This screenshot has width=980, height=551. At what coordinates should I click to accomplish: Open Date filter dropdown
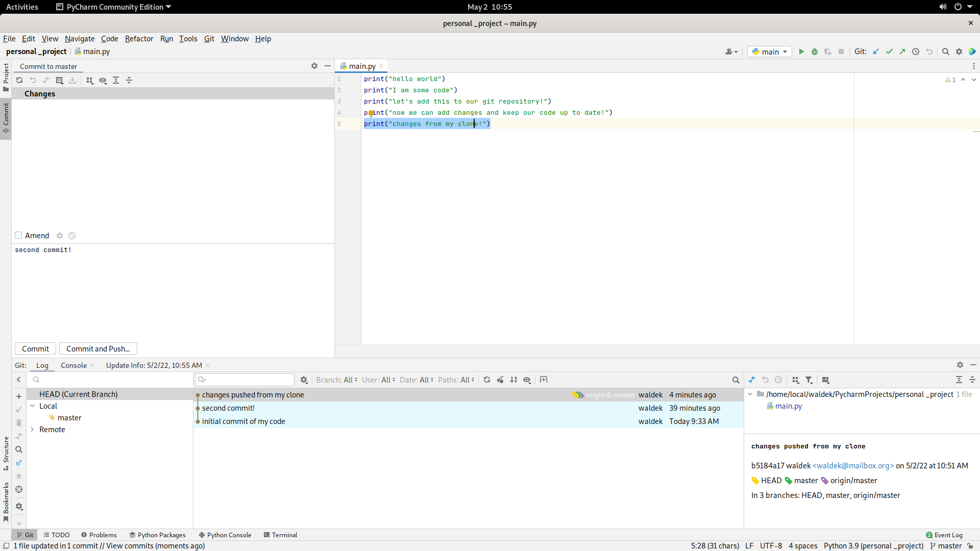(416, 380)
